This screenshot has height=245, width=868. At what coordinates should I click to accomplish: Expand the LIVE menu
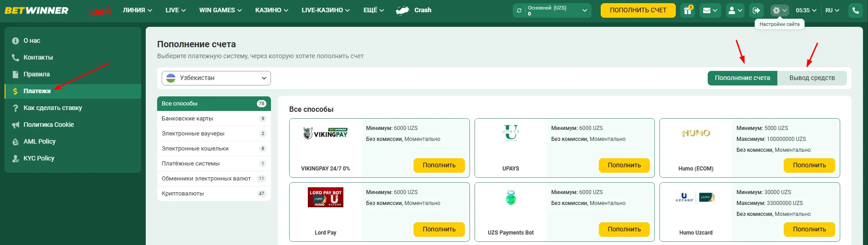tap(176, 10)
